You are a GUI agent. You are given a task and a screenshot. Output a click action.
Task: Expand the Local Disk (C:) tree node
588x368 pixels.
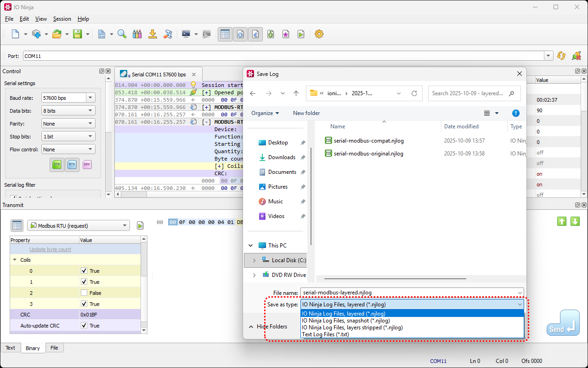[x=254, y=260]
